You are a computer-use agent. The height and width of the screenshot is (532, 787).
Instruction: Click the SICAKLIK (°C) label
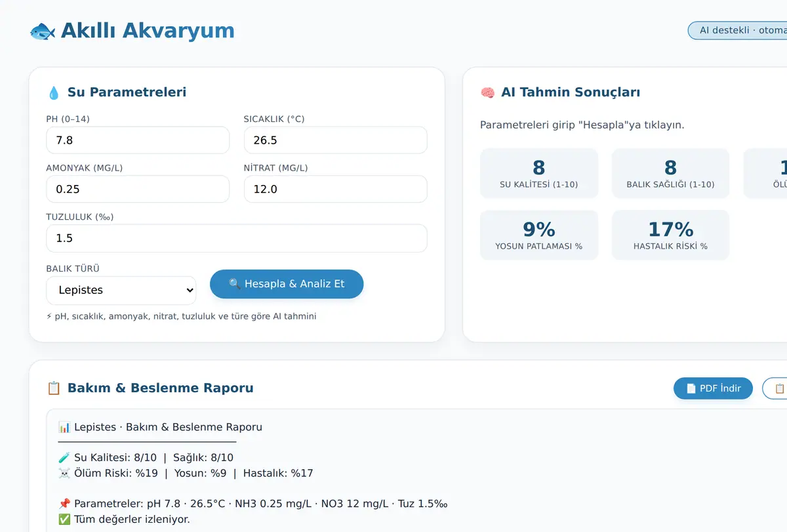pyautogui.click(x=274, y=119)
